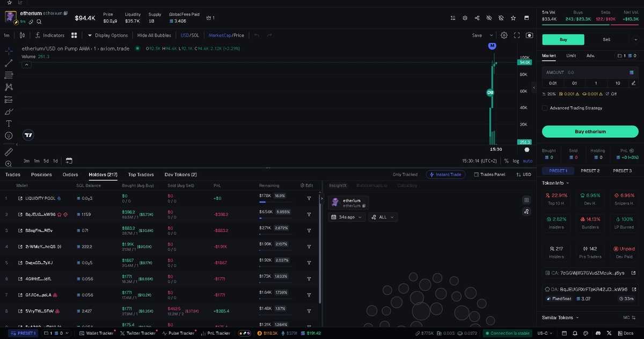Switch to the Positions tab
The image size is (644, 339).
click(x=41, y=175)
